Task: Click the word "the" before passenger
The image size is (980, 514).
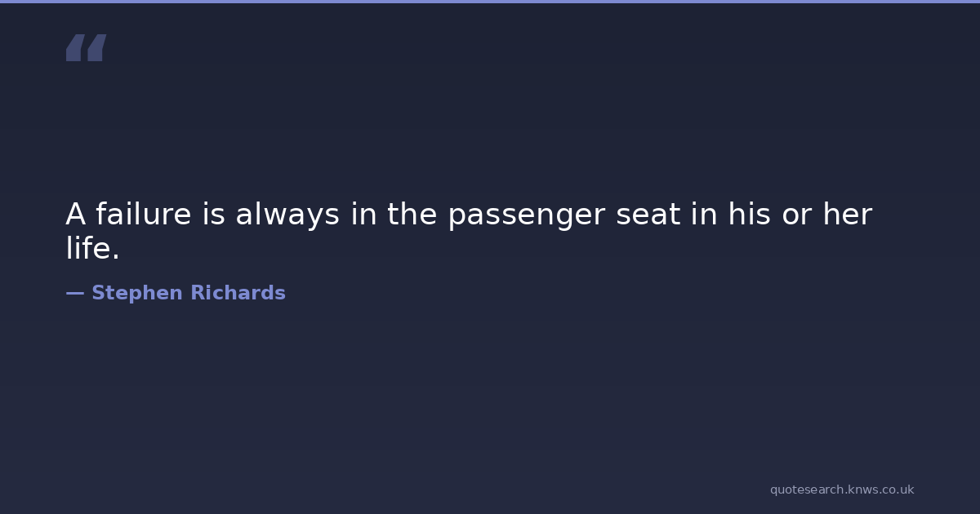Action: coord(412,215)
